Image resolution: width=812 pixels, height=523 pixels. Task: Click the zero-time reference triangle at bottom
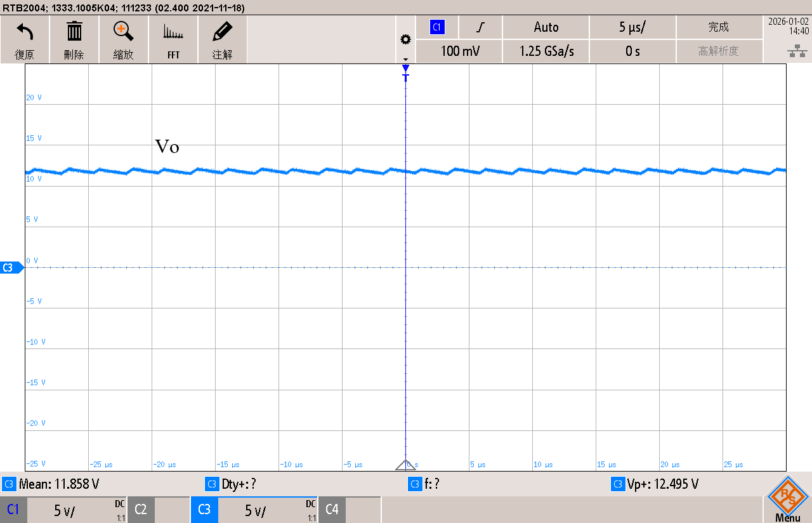[405, 465]
